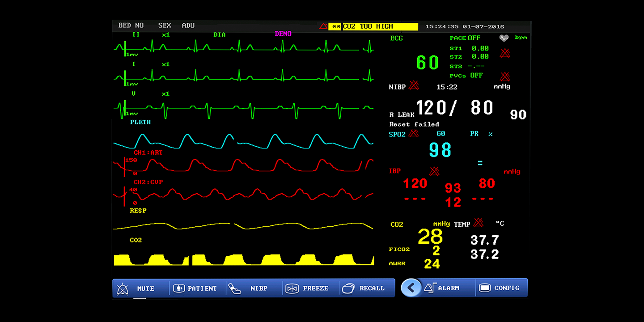Select the CH1:ART waveform label
Viewport: 644px width, 322px height.
click(x=148, y=153)
